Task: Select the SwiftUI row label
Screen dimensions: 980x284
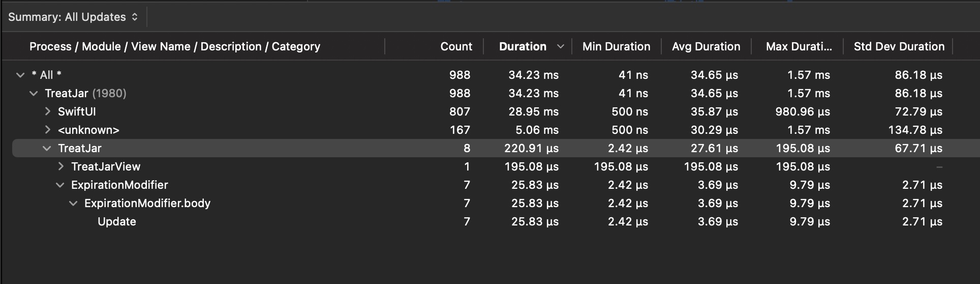Action: coord(77,111)
